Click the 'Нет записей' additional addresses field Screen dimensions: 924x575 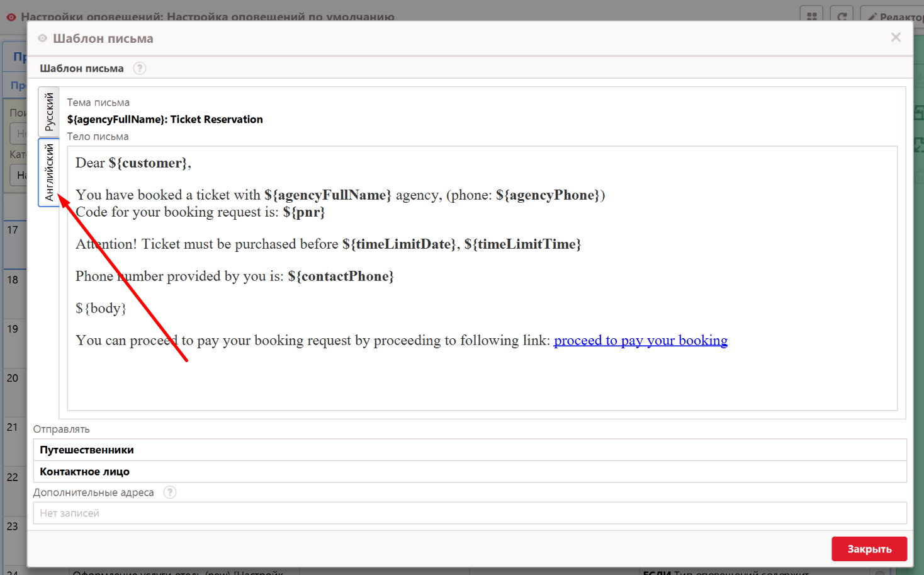(470, 513)
